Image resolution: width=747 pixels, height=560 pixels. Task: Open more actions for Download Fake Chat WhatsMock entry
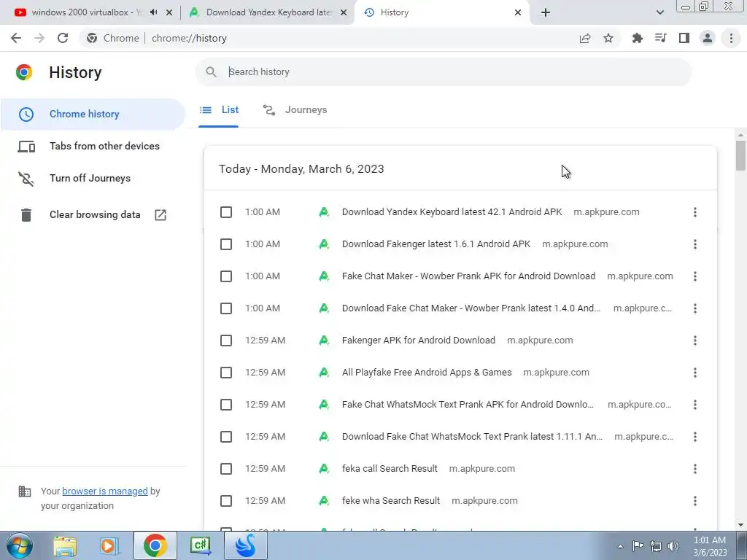[695, 437]
